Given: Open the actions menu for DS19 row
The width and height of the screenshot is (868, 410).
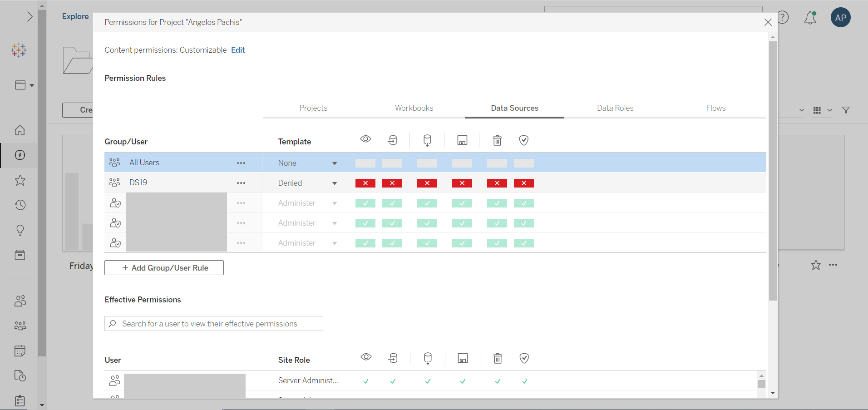Looking at the screenshot, I should click(x=241, y=183).
